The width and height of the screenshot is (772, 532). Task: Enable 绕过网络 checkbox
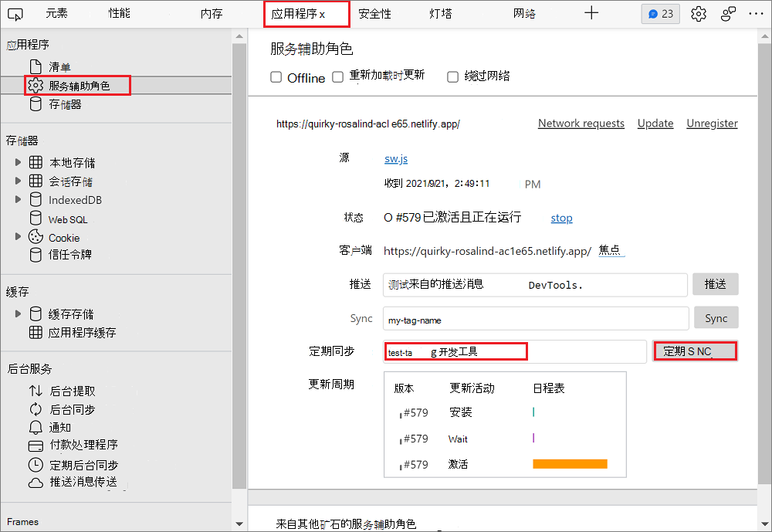click(x=452, y=76)
